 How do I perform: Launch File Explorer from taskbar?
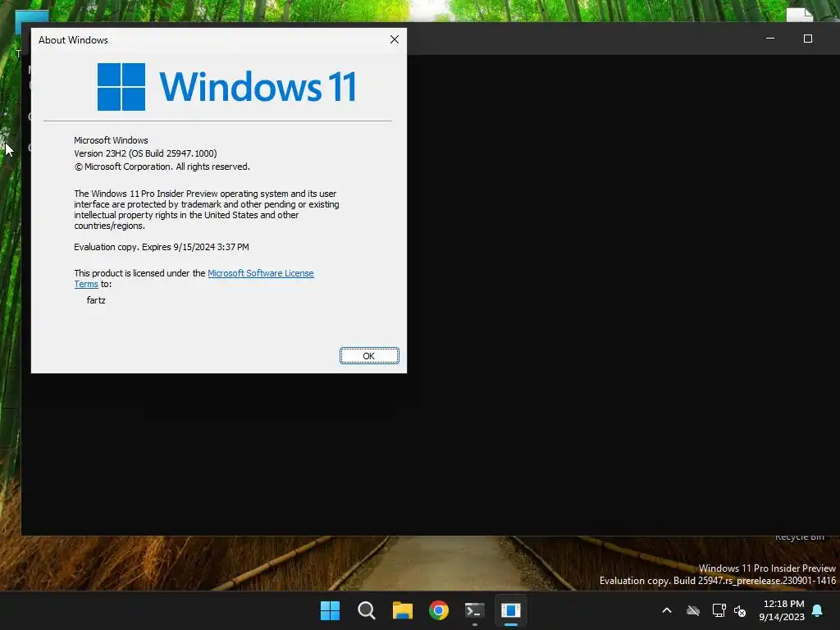[x=402, y=610]
